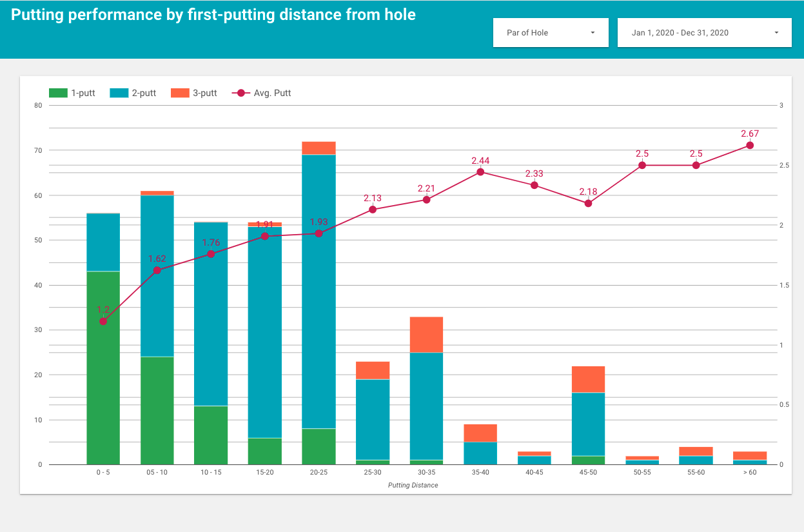Click the Avg. Putt data point labeled 2.44
The image size is (804, 532).
point(480,172)
